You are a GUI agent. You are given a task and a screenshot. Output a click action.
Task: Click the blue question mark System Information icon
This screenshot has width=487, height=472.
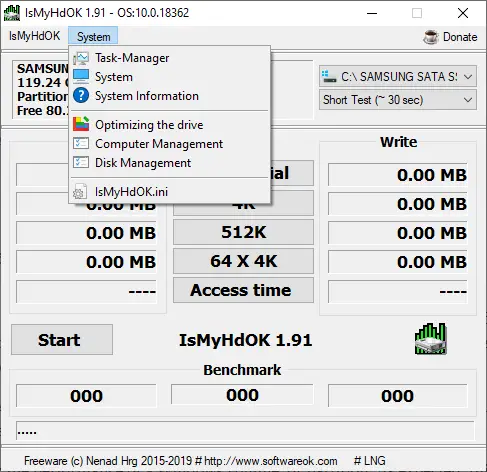(81, 96)
